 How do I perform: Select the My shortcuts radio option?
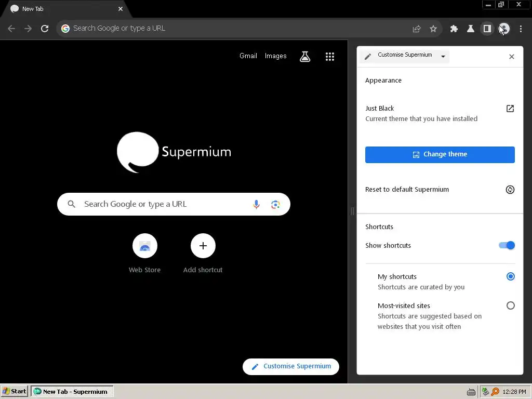pos(510,276)
